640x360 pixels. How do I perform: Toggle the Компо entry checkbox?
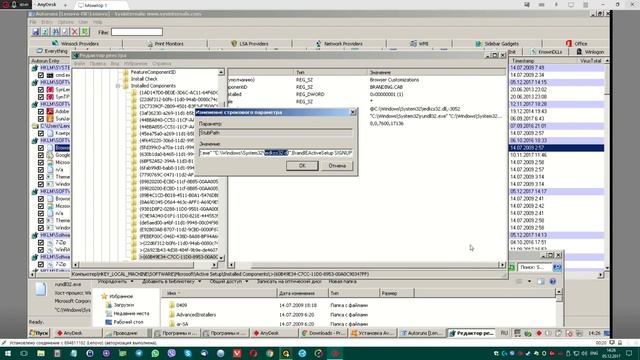coord(41,133)
